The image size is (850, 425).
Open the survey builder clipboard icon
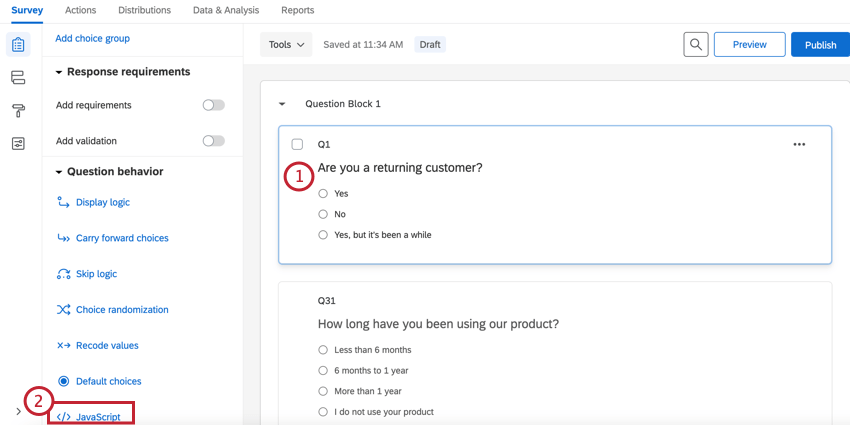(x=18, y=45)
